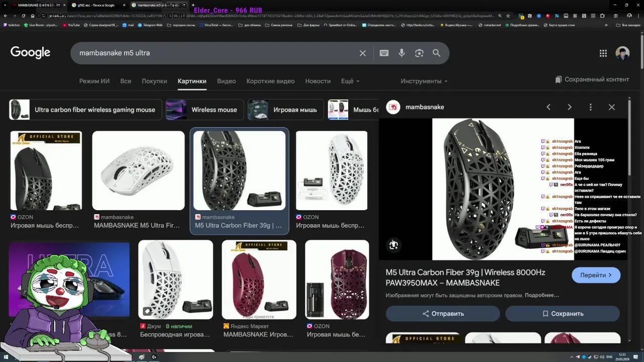Image resolution: width=644 pixels, height=362 pixels.
Task: Clear the Google search box text
Action: coord(362,53)
